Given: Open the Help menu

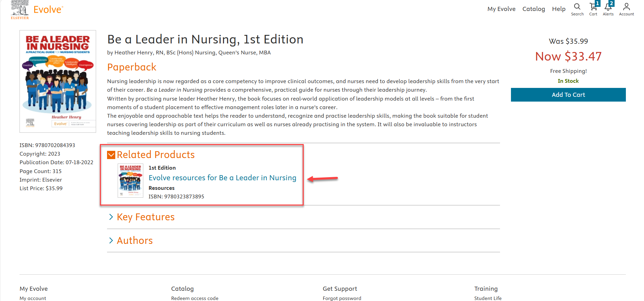Looking at the screenshot, I should 558,9.
